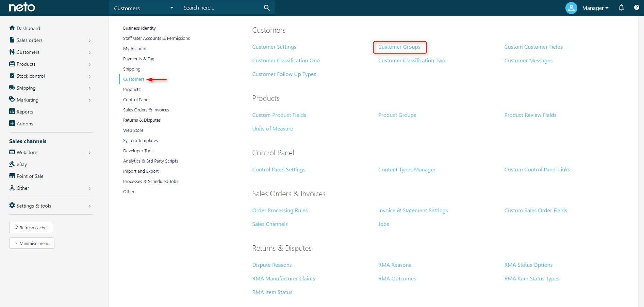Expand Webstore submenu chevron

[x=89, y=153]
